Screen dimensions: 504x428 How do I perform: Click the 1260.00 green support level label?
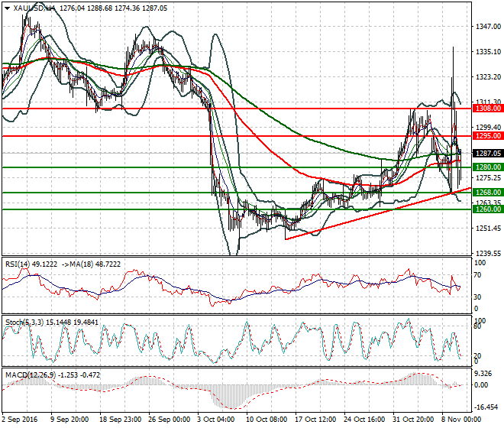488,209
